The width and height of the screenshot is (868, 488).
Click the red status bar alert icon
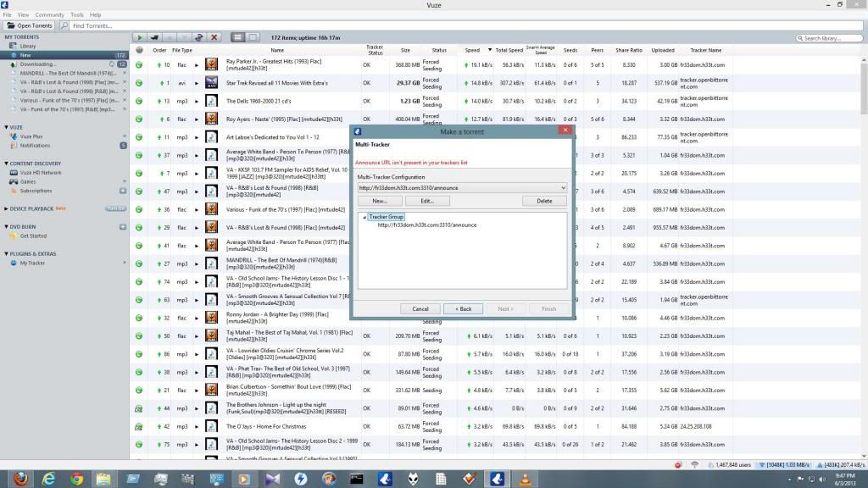tap(678, 465)
